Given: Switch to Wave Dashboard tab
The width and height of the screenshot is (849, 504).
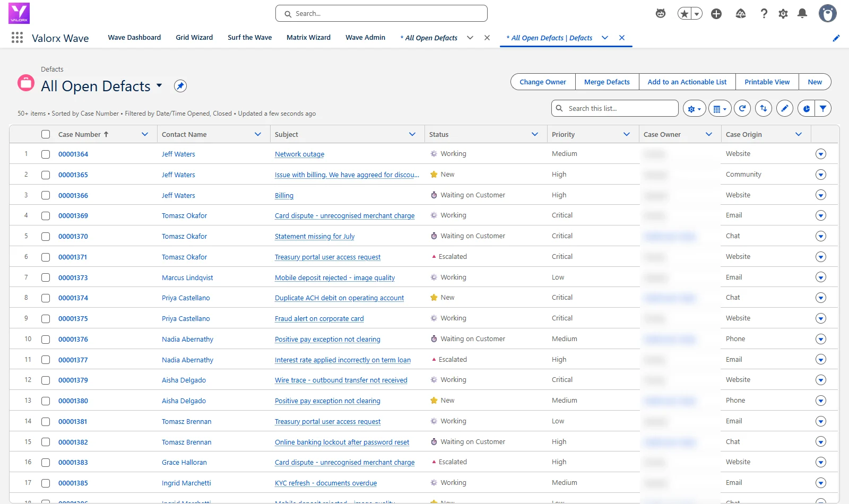Looking at the screenshot, I should (134, 38).
